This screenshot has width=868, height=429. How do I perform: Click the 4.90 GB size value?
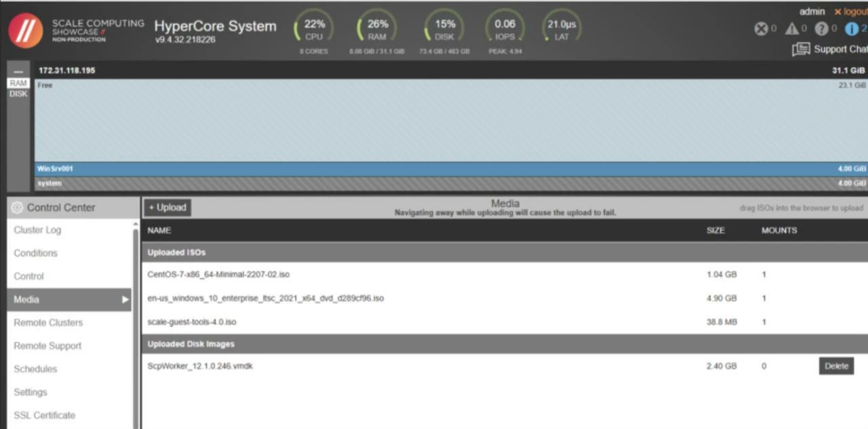[722, 298]
